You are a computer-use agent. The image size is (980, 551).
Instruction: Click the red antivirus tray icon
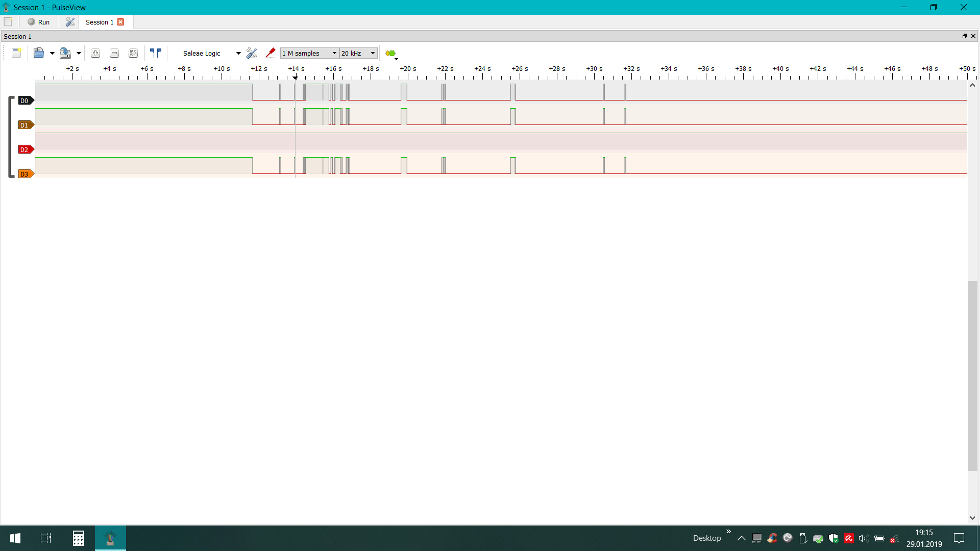click(849, 538)
